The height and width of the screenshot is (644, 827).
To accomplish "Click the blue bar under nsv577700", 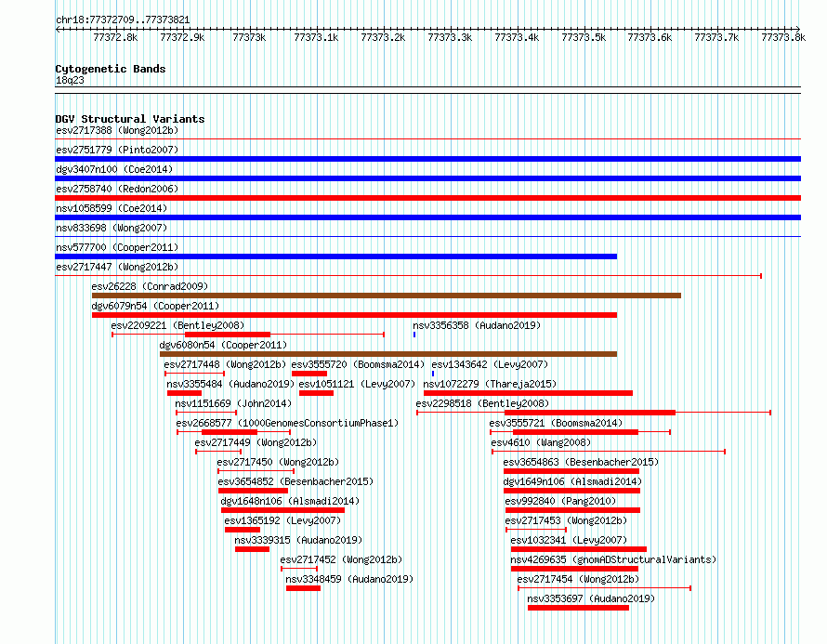I will [x=336, y=256].
